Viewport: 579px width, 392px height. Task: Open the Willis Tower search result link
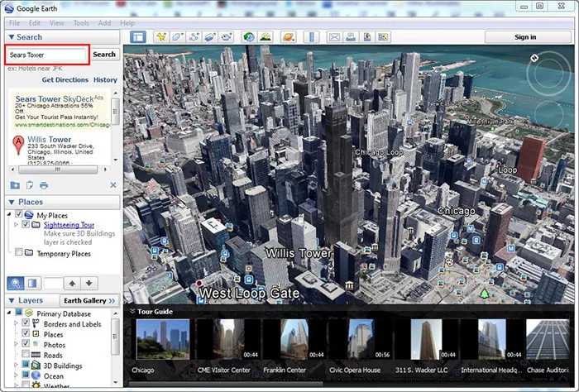point(50,140)
